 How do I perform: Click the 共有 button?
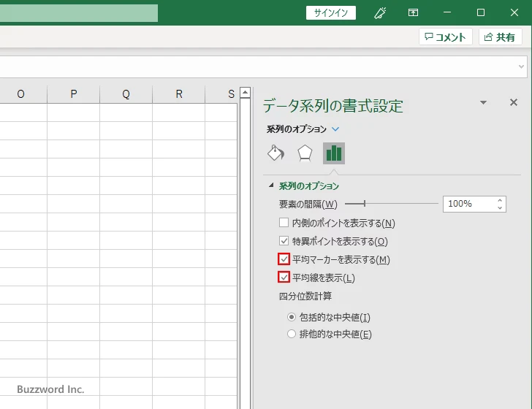click(x=500, y=37)
